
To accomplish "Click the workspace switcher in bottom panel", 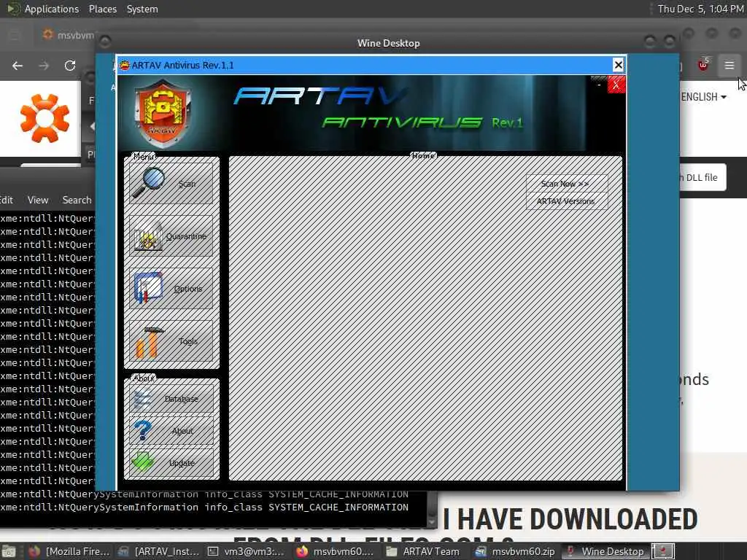I will tap(662, 551).
